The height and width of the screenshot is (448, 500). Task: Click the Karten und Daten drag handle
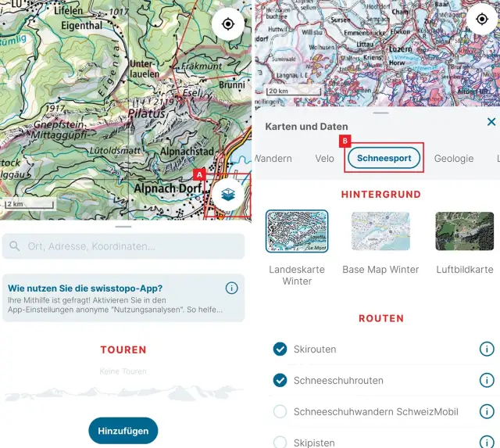380,113
